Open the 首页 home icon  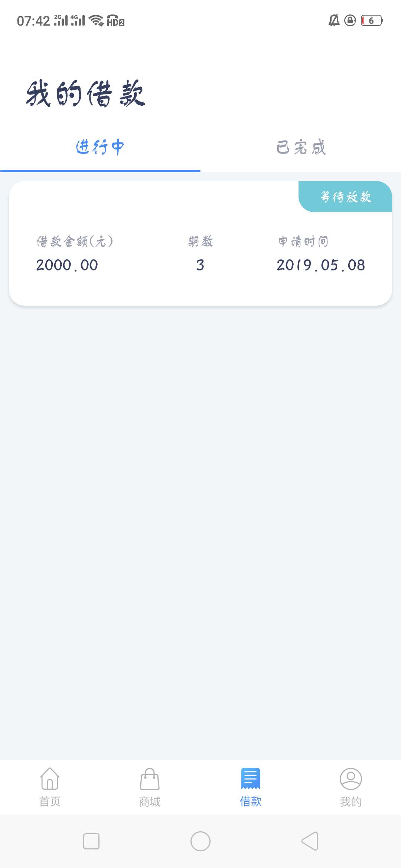[50, 779]
